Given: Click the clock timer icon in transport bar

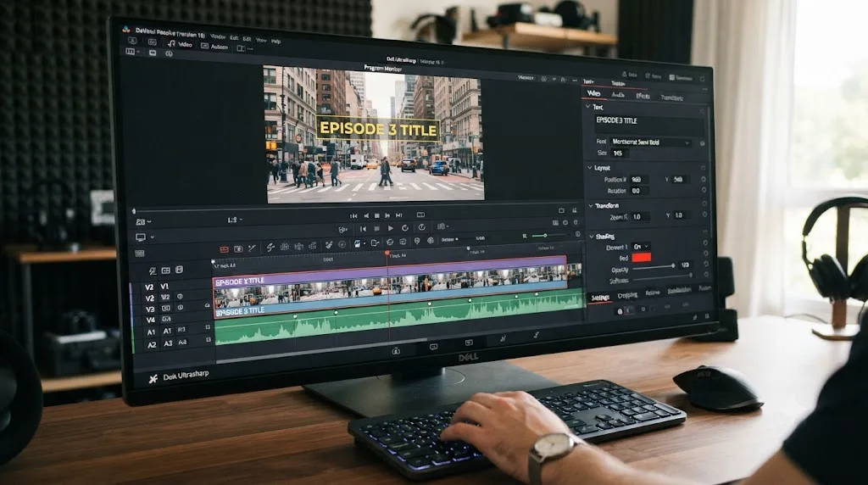Looking at the screenshot, I should (421, 227).
